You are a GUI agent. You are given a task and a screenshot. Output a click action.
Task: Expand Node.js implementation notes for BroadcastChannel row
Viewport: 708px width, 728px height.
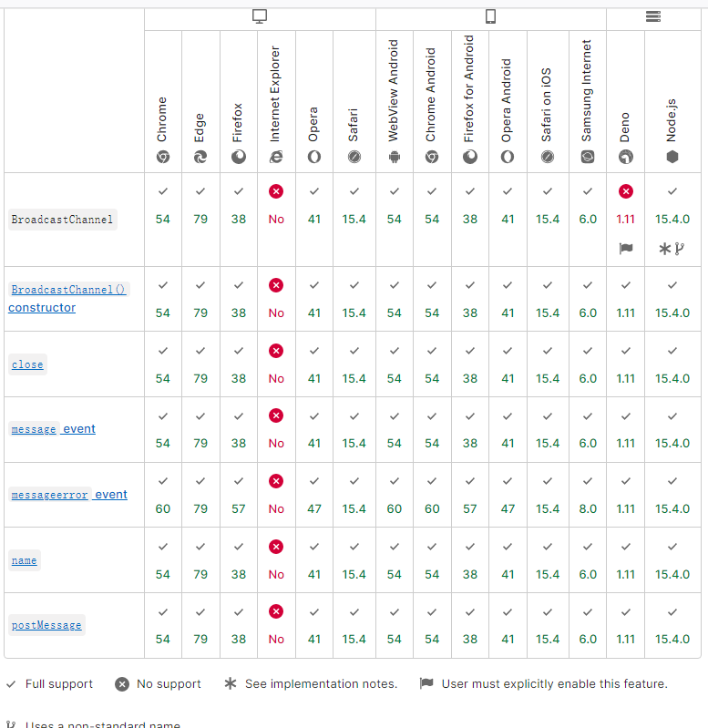coord(672,248)
